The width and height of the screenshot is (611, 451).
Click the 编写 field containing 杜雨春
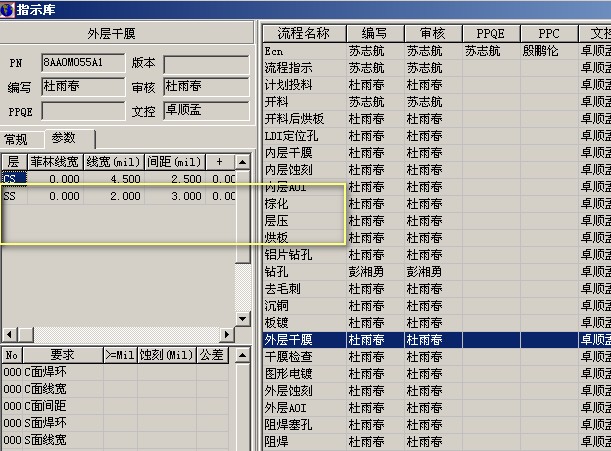[83, 87]
